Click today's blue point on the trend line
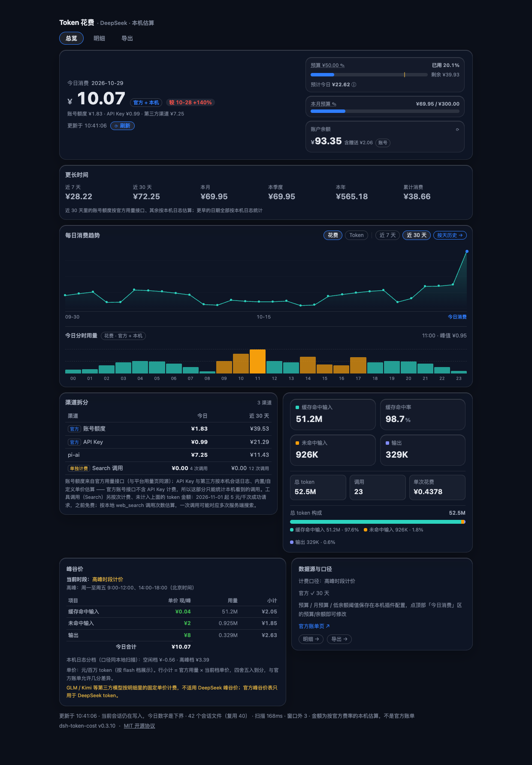 click(x=467, y=252)
